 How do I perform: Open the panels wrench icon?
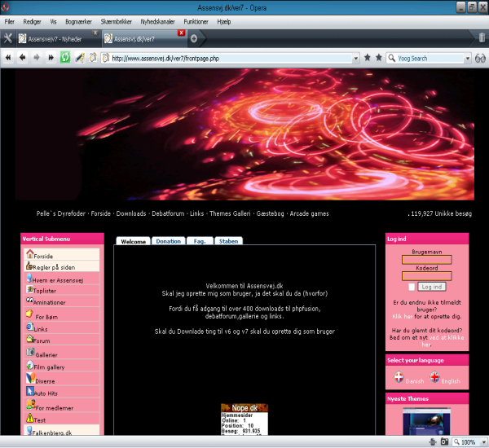click(x=8, y=38)
